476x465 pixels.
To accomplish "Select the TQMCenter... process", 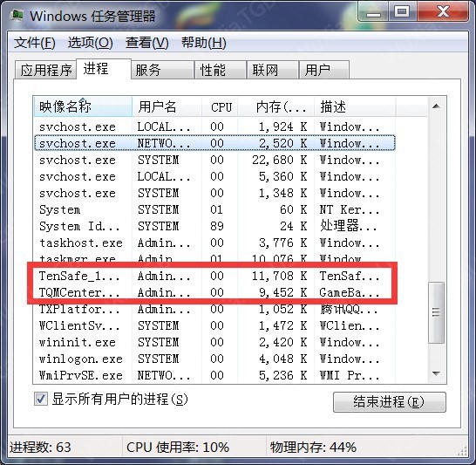I will 214,292.
